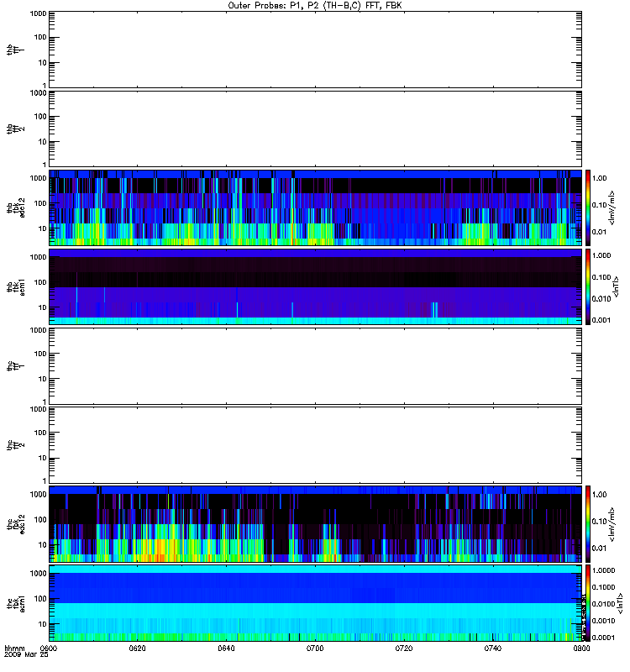Image resolution: width=630 pixels, height=672 pixels.
Task: Click the "thc fft 1" panel axis label
Action: [16, 366]
